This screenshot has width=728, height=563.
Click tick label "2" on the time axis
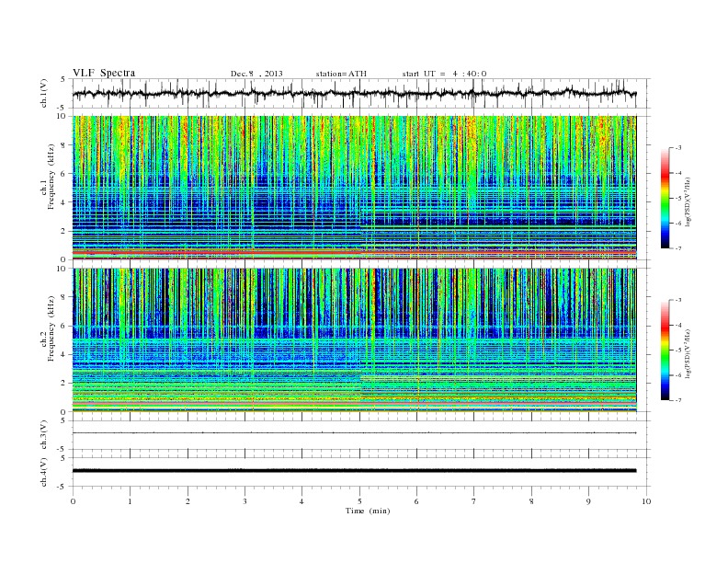pos(188,501)
